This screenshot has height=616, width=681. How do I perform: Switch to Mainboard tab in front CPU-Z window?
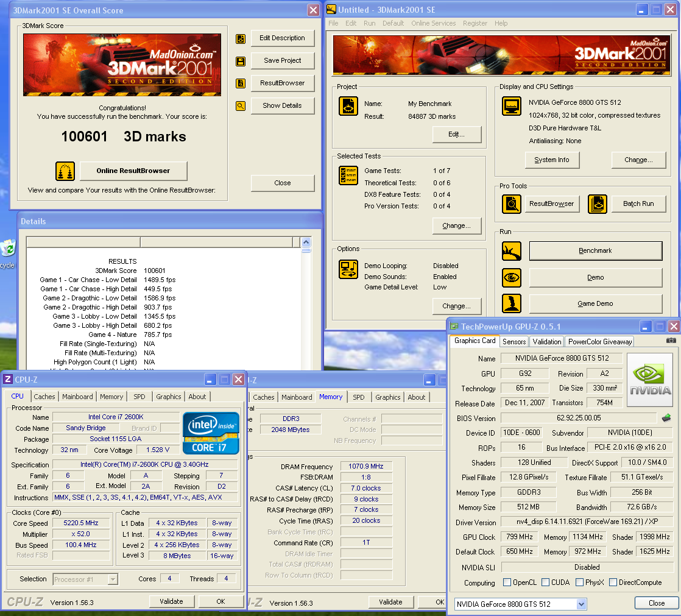[77, 397]
